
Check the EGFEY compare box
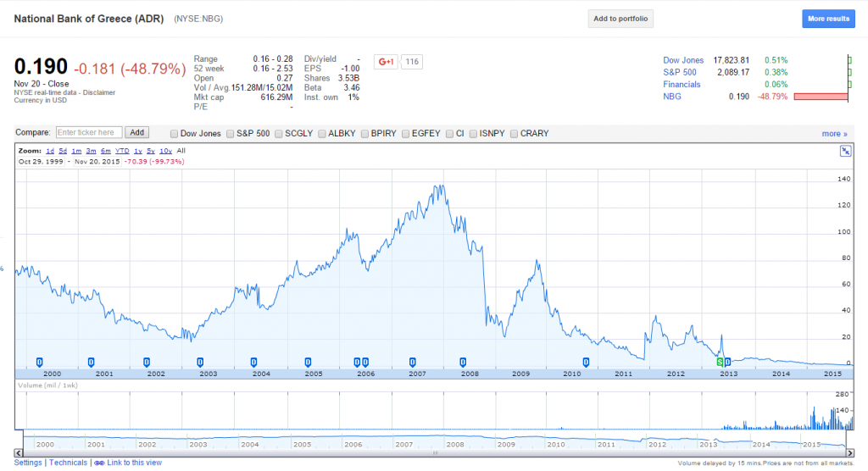pyautogui.click(x=405, y=133)
